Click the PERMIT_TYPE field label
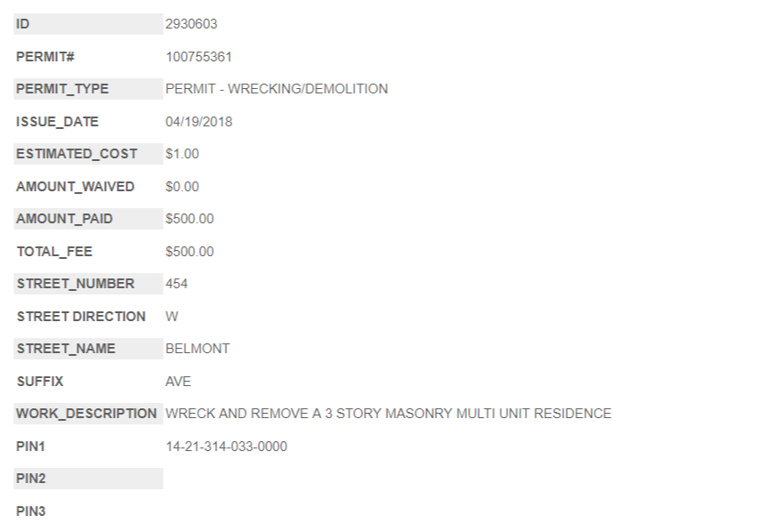 pos(62,89)
